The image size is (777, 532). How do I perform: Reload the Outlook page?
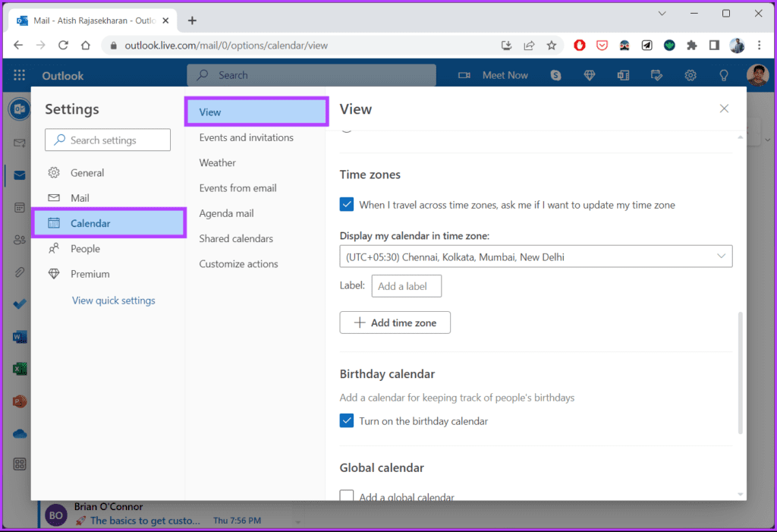click(x=63, y=46)
